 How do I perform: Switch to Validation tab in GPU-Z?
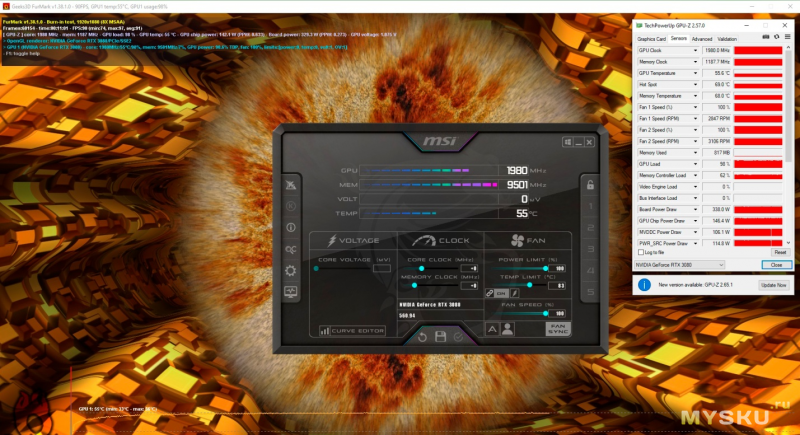(727, 39)
